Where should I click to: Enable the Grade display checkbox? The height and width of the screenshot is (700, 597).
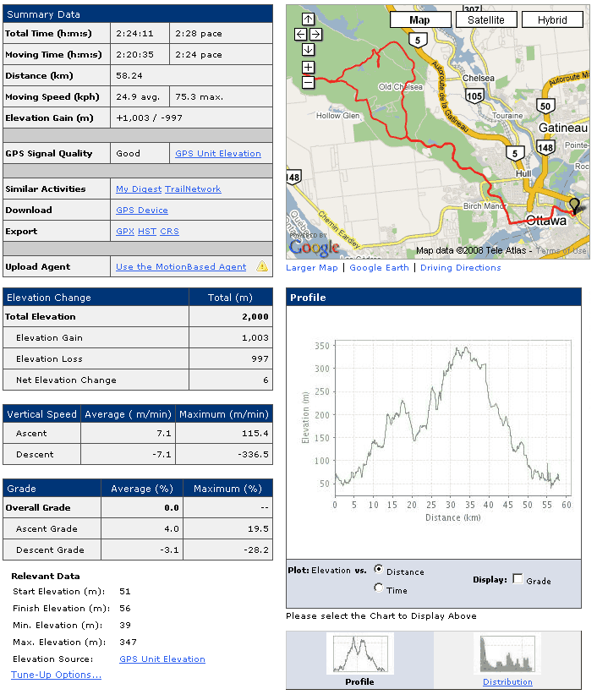pyautogui.click(x=518, y=579)
